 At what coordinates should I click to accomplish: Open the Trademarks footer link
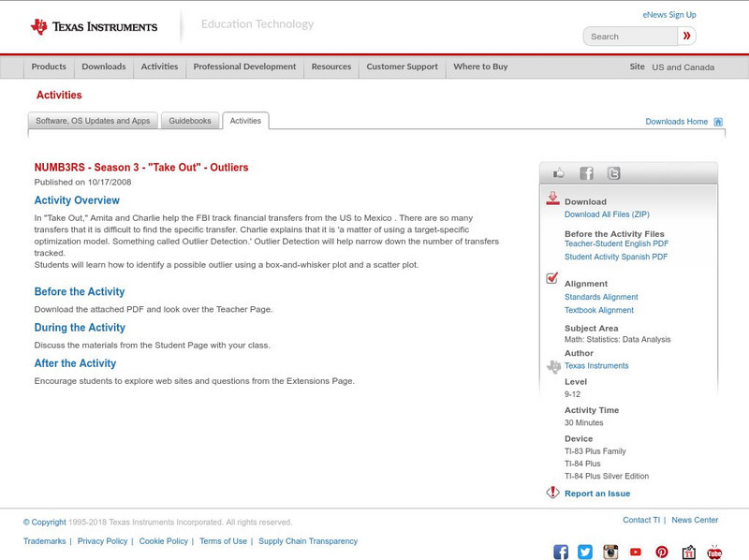coord(44,541)
